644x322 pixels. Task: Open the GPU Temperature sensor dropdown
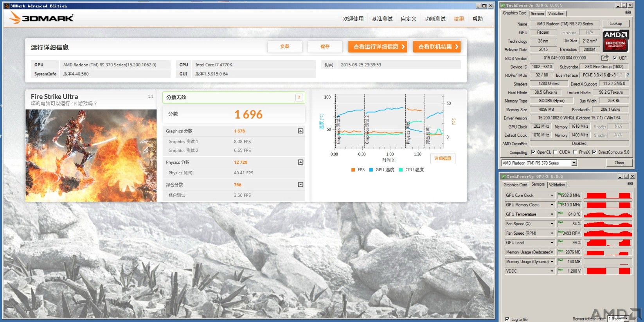[x=552, y=214]
